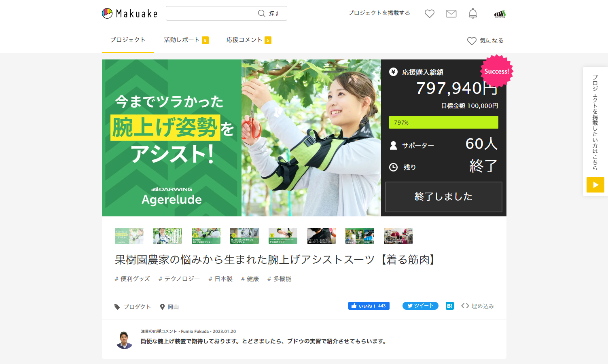
Task: Open messages via the envelope icon
Action: (x=451, y=14)
